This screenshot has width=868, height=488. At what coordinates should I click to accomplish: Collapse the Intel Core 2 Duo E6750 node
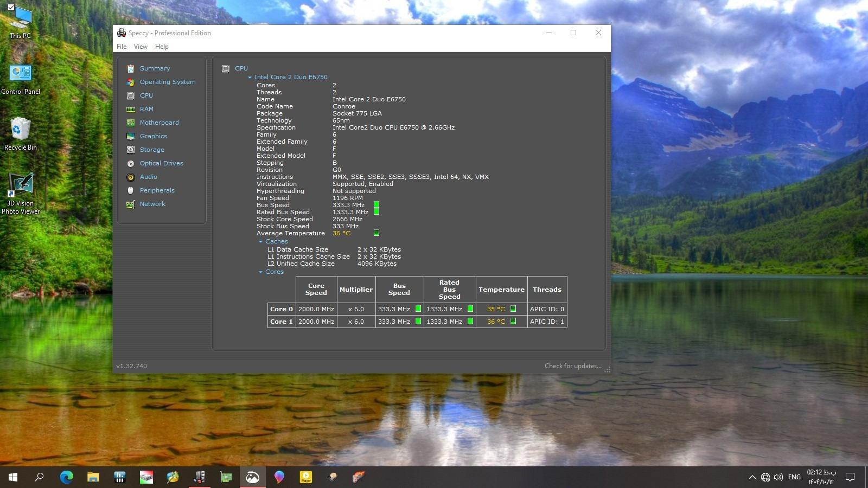pyautogui.click(x=250, y=77)
